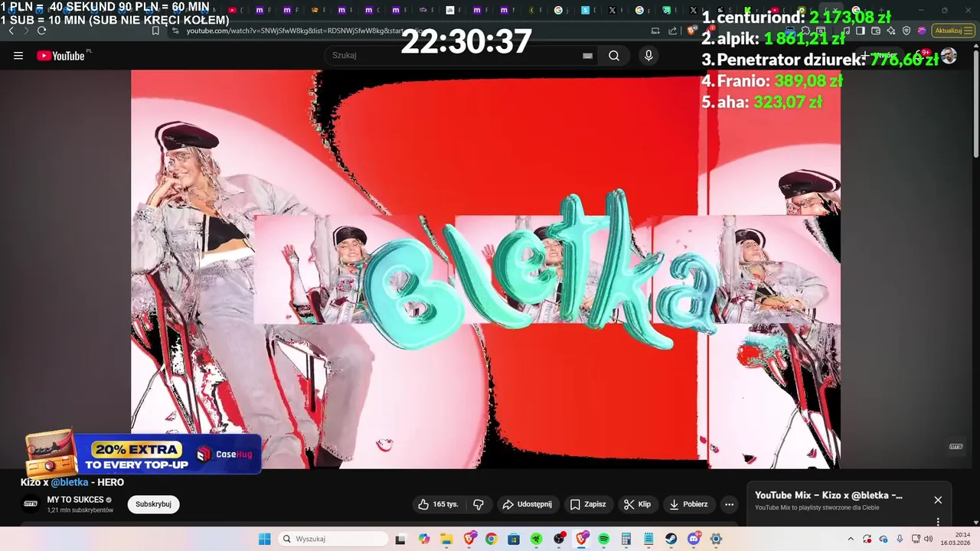980x551 pixels.
Task: Open Google Chrome from the taskbar
Action: point(491,539)
